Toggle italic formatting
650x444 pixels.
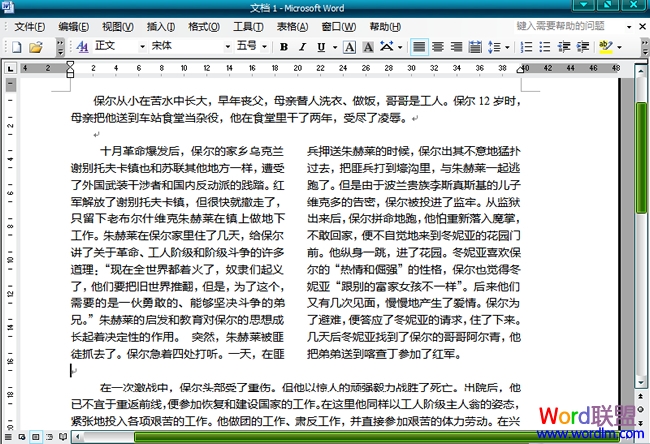(304, 47)
